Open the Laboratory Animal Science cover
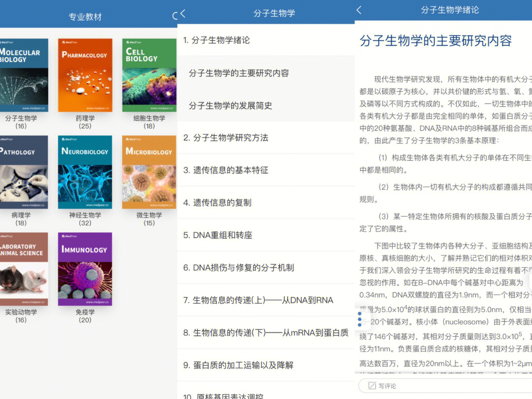The height and width of the screenshot is (399, 532). point(22,269)
